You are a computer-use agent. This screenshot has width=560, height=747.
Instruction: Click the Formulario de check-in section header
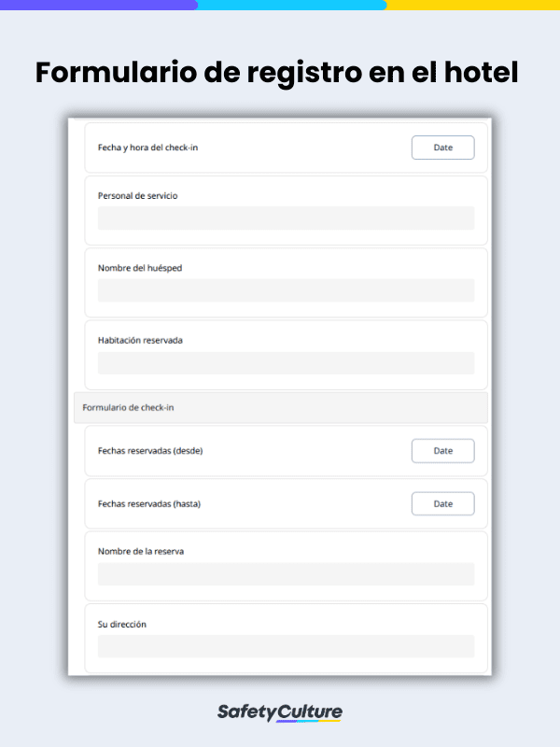point(128,408)
